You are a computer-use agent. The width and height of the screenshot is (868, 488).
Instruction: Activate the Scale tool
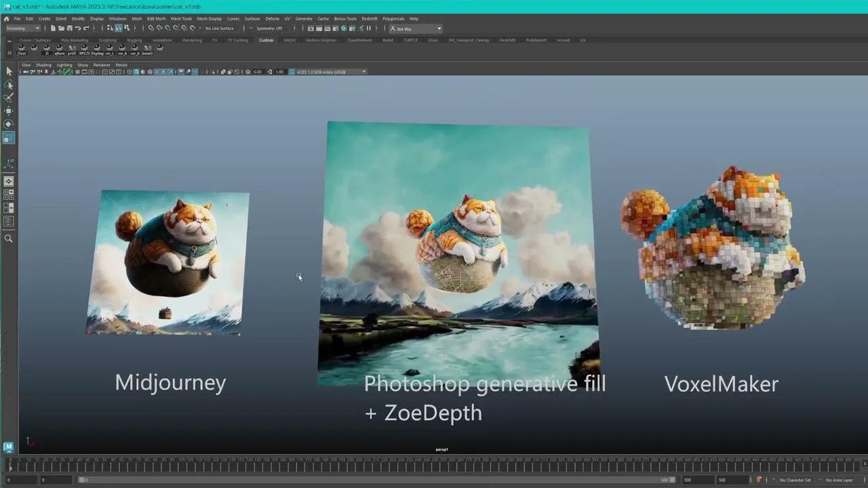point(9,137)
